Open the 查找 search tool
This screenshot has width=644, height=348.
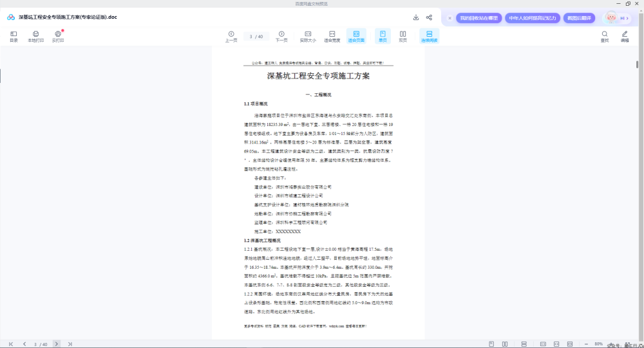605,37
